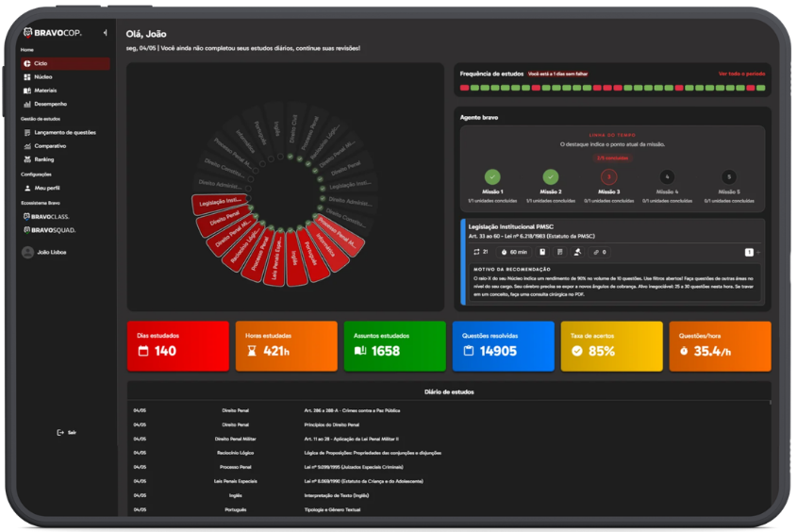
Task: Select the completed Missão 2 checkmark
Action: pyautogui.click(x=551, y=176)
